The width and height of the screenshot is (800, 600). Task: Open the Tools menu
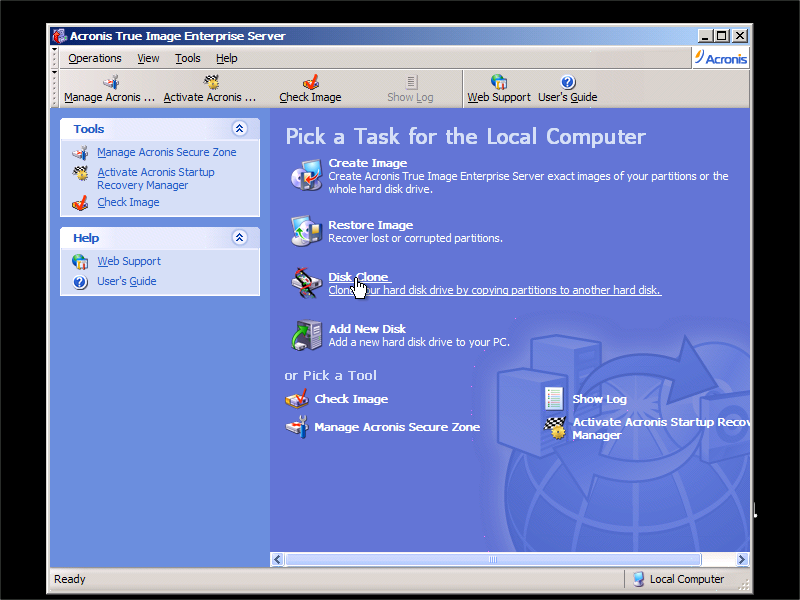click(x=188, y=58)
